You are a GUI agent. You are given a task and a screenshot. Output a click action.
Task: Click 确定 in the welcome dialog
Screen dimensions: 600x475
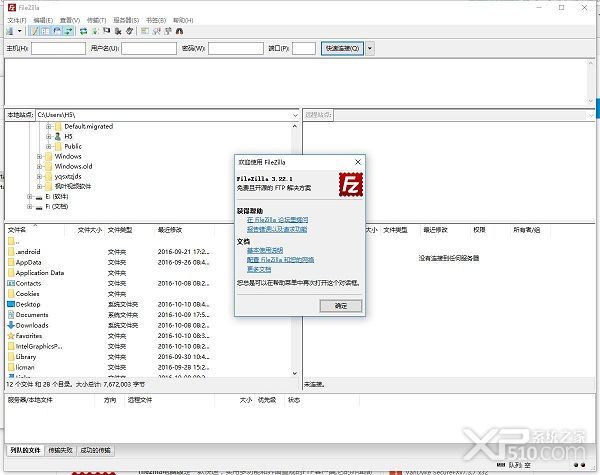click(341, 306)
